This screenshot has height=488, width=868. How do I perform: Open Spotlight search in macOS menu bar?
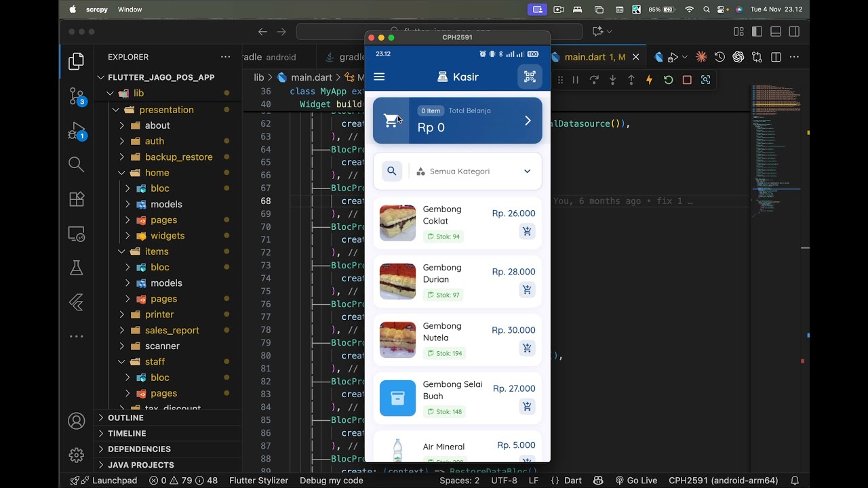coord(707,9)
